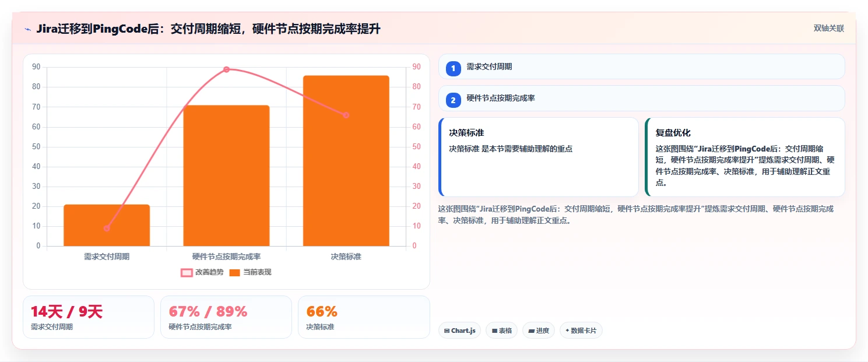Click the orange 需求交付周期 bar
Image resolution: width=868 pixels, height=362 pixels.
point(107,225)
